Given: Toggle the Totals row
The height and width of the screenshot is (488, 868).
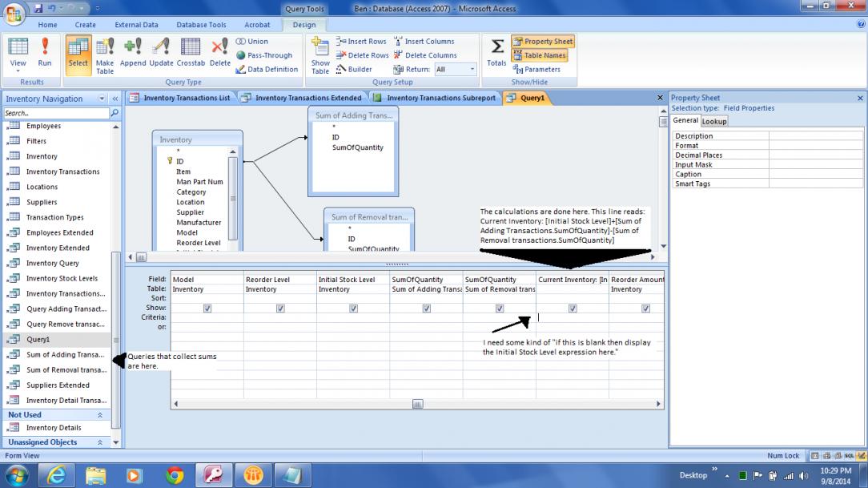Looking at the screenshot, I should point(496,53).
